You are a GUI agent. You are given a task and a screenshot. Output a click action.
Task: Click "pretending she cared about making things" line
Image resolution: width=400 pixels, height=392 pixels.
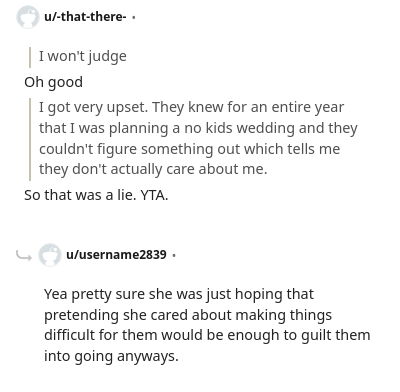pos(188,315)
